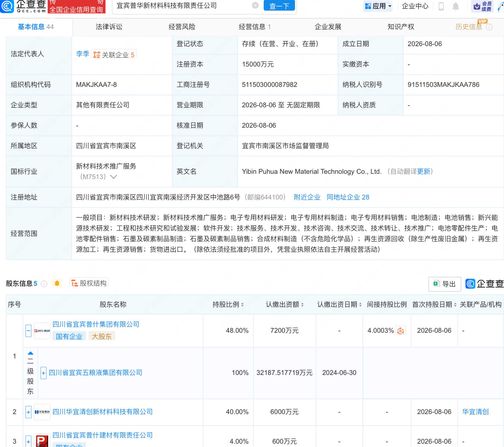Click the VIP membership renewal crown icon

[x=482, y=6]
